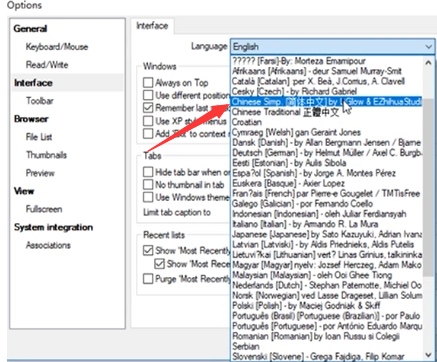
Task: Choose Norsk [Norwegian] language entry
Action: pyautogui.click(x=327, y=295)
